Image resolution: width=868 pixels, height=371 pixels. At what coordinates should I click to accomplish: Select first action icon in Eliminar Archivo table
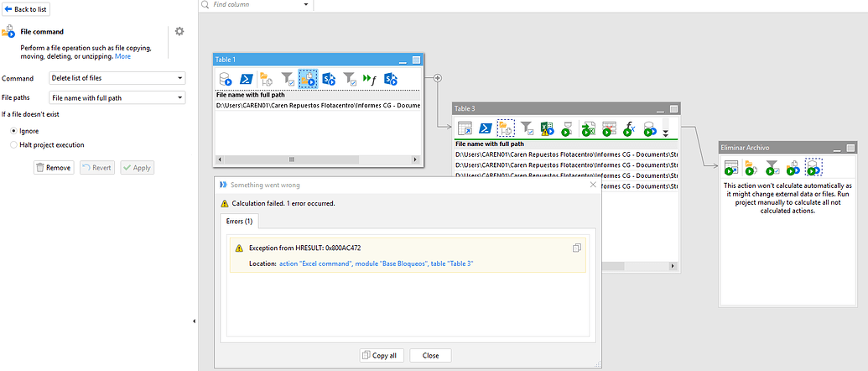(x=732, y=168)
